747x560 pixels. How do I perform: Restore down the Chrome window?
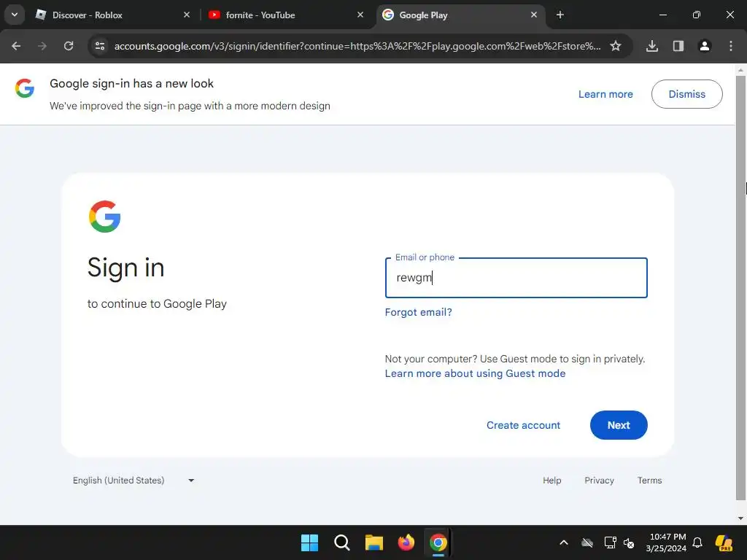pos(697,15)
